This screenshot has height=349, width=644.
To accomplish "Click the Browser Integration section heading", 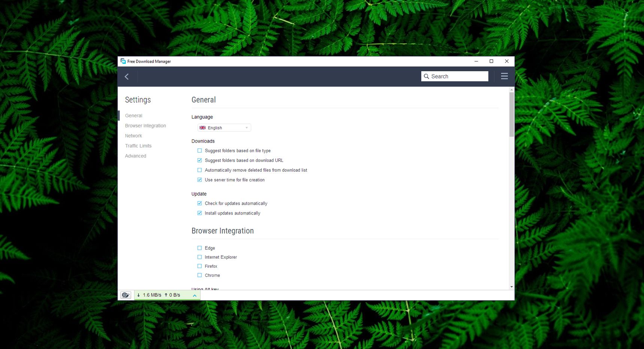I will tap(222, 231).
